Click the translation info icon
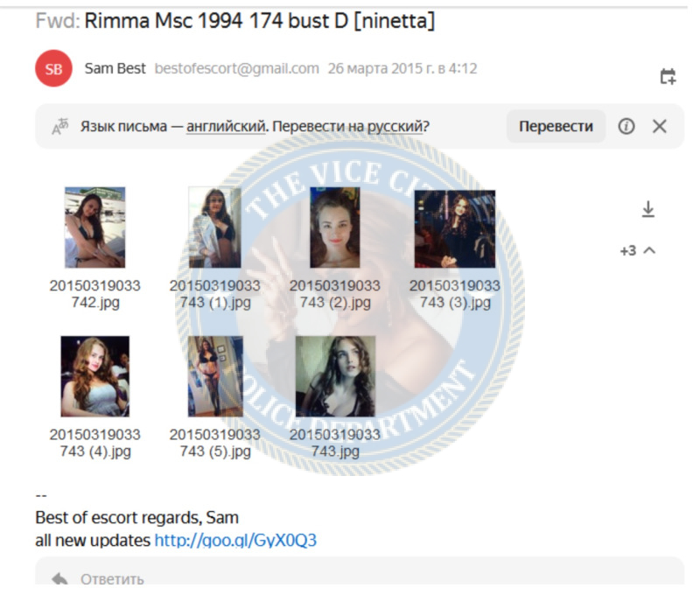The height and width of the screenshot is (602, 700). tap(626, 126)
